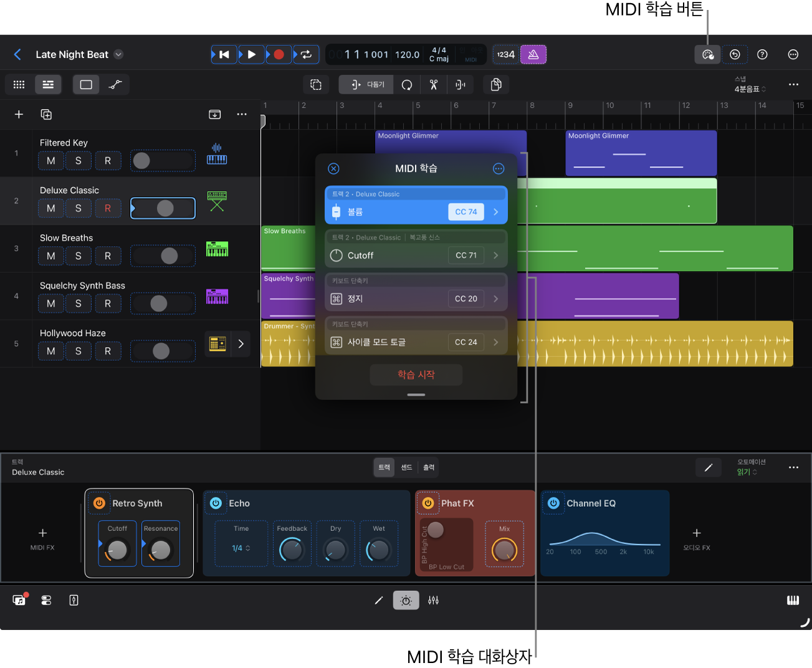
Task: Click the Moonlight Glimmer region at bar 9
Action: coord(641,153)
